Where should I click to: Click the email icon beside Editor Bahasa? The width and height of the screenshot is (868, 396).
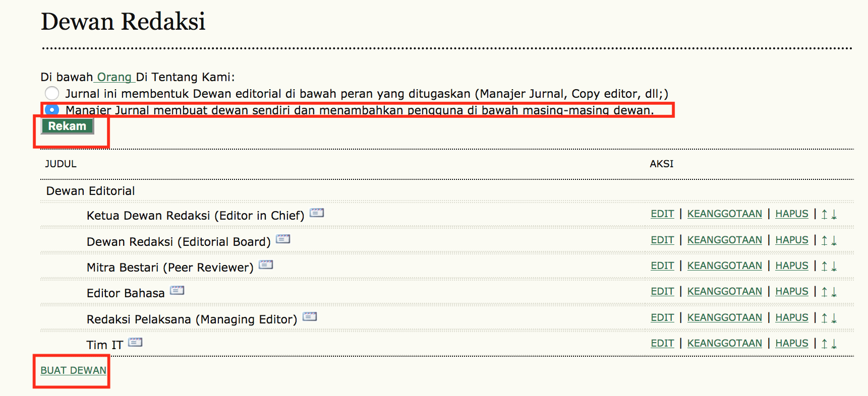pos(177,290)
